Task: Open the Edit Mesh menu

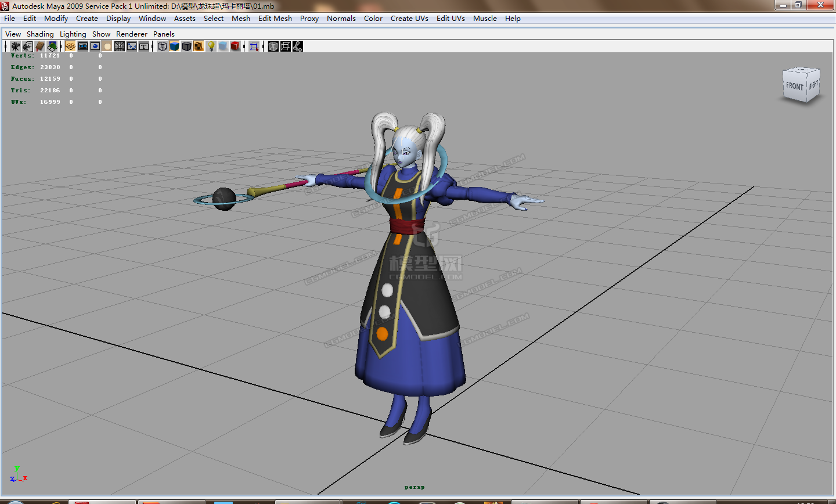Action: point(275,18)
